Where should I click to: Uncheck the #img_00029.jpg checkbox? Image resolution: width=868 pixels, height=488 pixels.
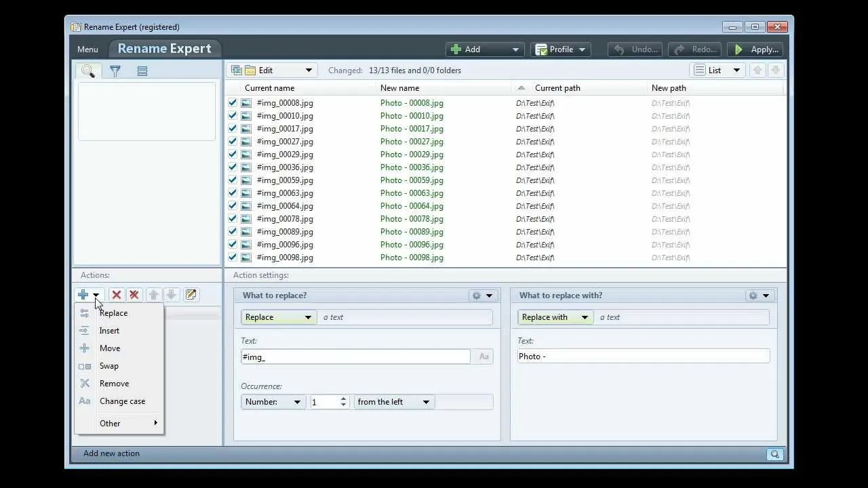233,155
